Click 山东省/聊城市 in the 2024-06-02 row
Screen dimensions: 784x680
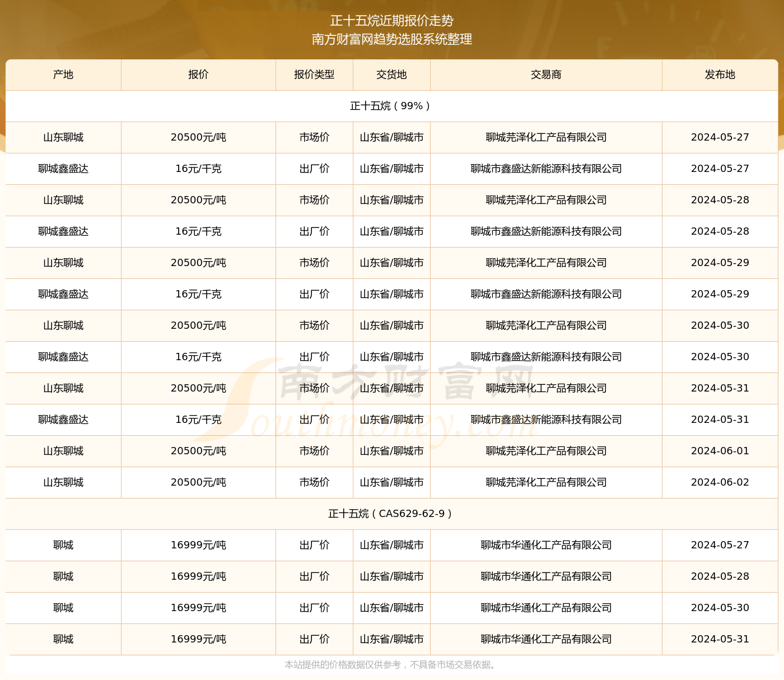[391, 482]
